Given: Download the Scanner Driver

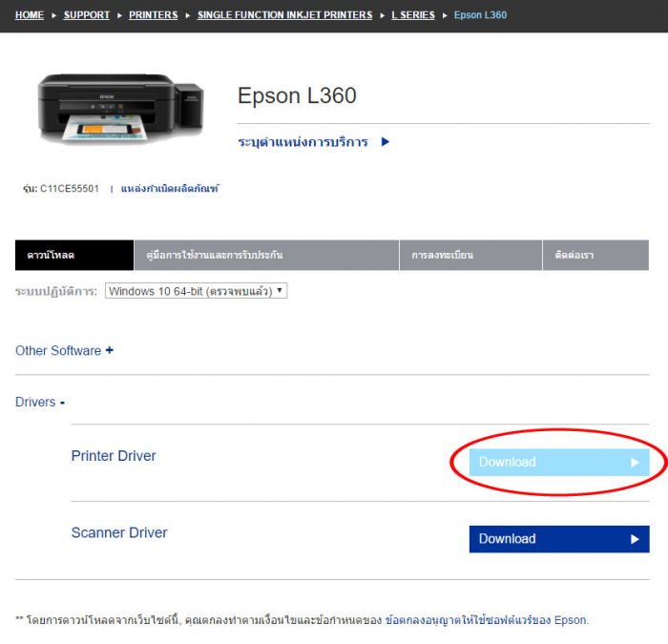Looking at the screenshot, I should pyautogui.click(x=559, y=539).
